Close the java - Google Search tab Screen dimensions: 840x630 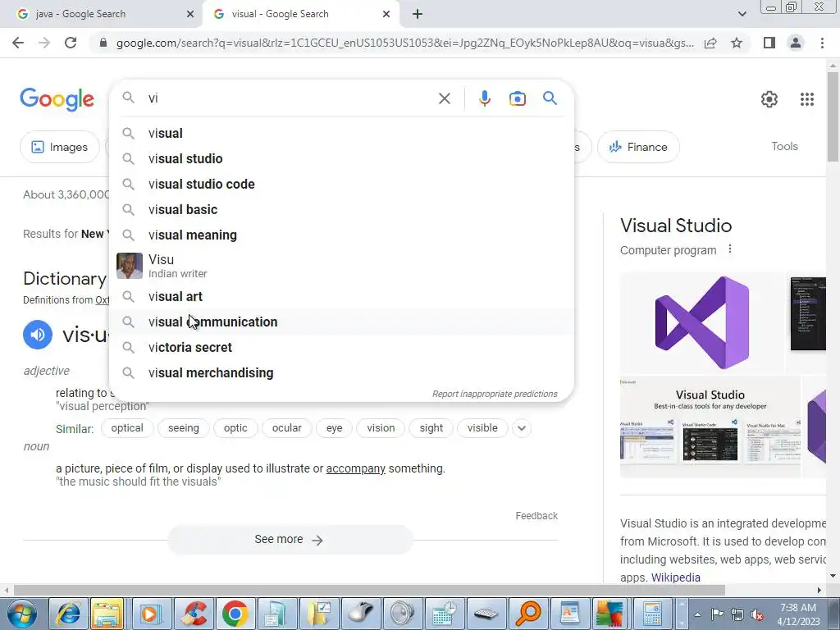(x=190, y=14)
